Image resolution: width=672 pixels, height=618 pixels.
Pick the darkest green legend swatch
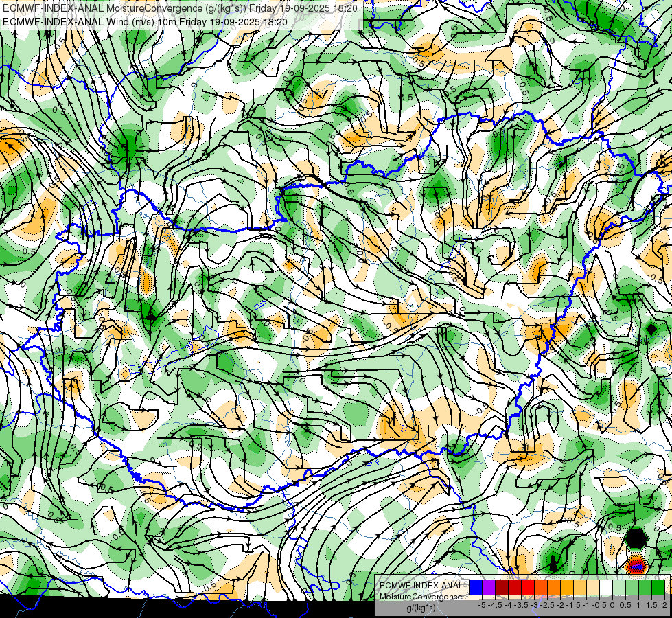pos(658,587)
